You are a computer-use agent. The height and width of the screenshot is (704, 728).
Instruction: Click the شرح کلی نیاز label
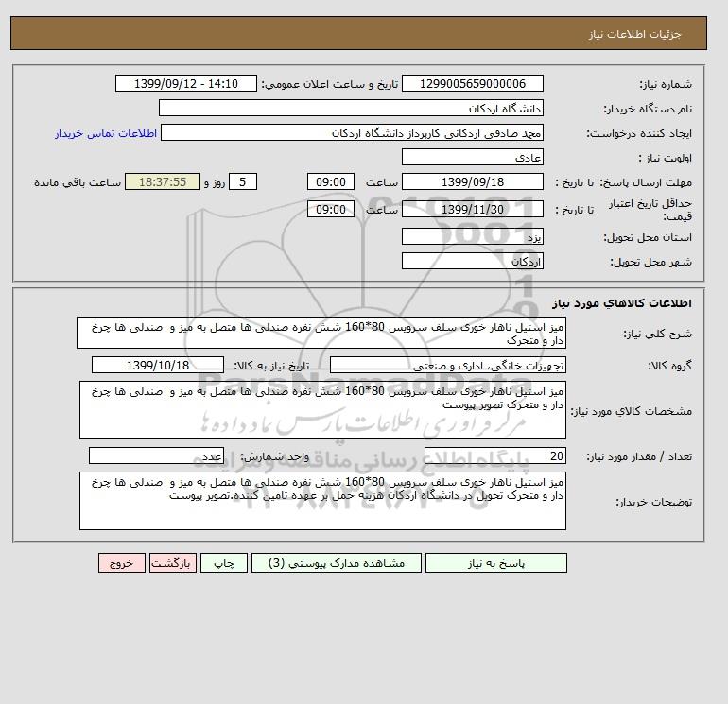(657, 334)
